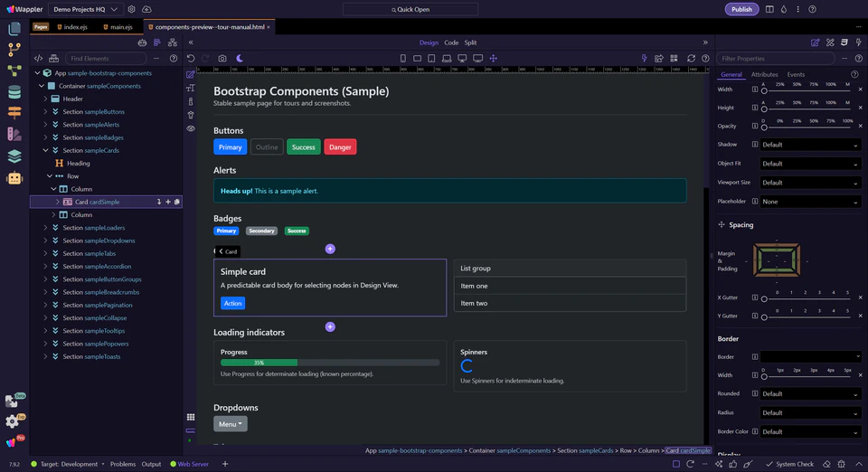Open the Border Color dropdown
The height and width of the screenshot is (472, 868).
tap(810, 431)
